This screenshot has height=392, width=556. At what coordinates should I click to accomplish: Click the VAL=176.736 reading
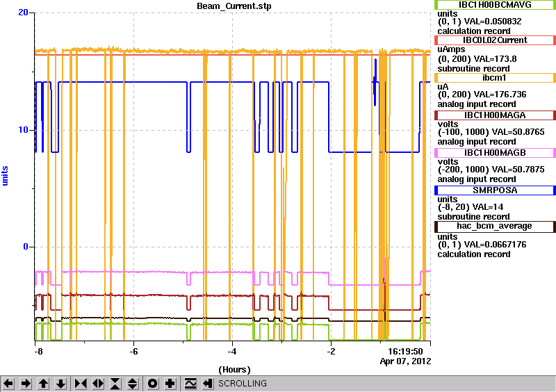click(x=500, y=95)
